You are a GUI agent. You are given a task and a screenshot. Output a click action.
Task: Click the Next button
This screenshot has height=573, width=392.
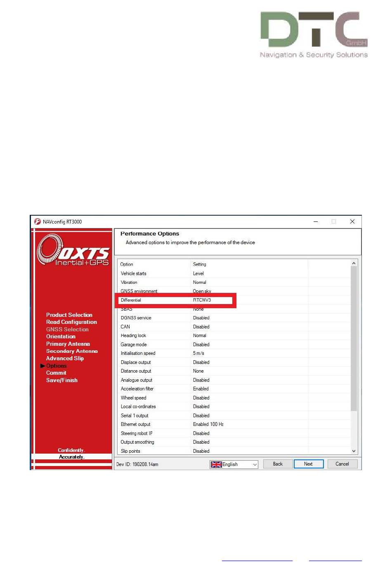coord(308,464)
